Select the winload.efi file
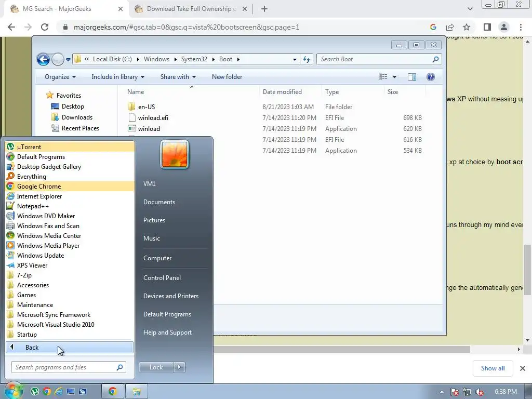The image size is (532, 399). [x=148, y=118]
